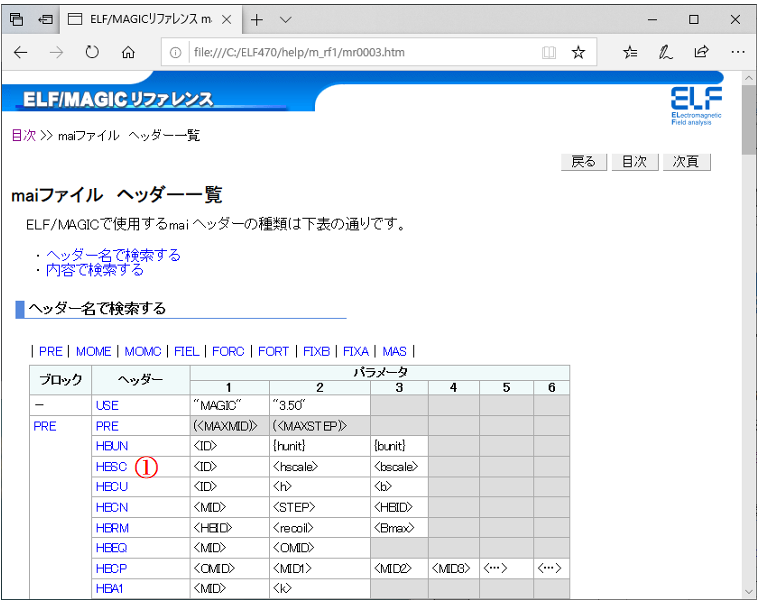The height and width of the screenshot is (607, 758).
Task: Show tabs you've set aside icon
Action: (x=16, y=19)
